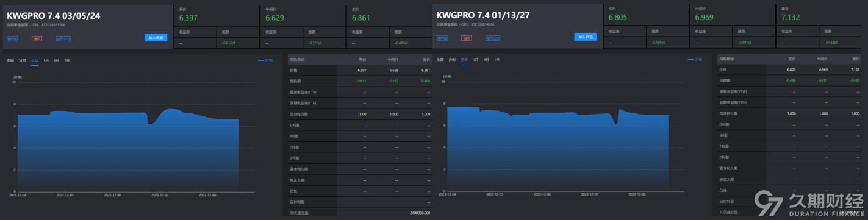This screenshot has height=220, width=868.
Task: Click top ask price 7.132
Action: click(x=791, y=18)
